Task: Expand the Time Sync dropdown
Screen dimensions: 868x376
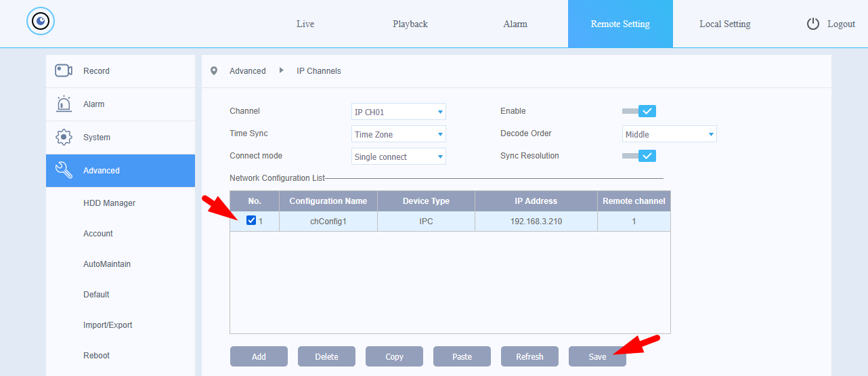Action: (x=399, y=134)
